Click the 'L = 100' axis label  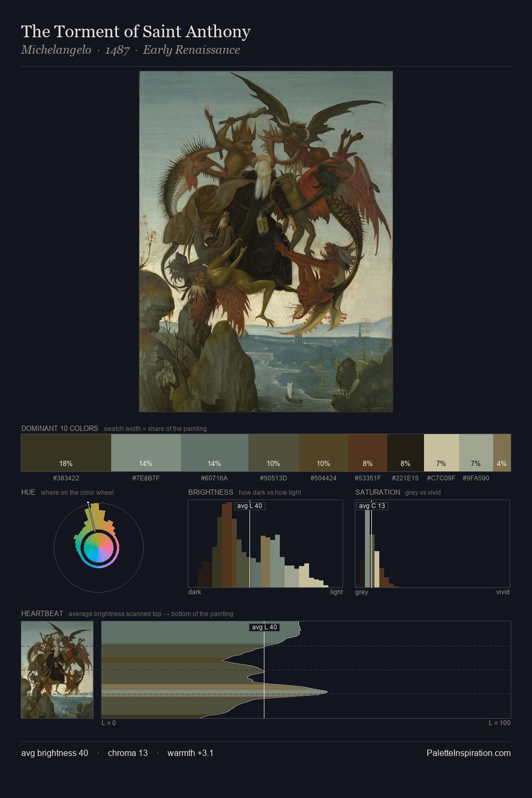point(500,723)
